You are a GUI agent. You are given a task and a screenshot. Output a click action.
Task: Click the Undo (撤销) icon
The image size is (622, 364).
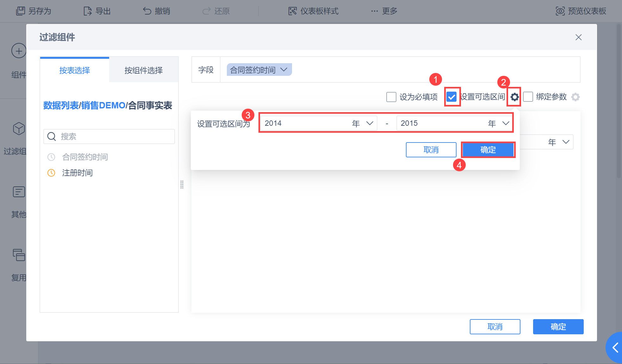coord(147,11)
